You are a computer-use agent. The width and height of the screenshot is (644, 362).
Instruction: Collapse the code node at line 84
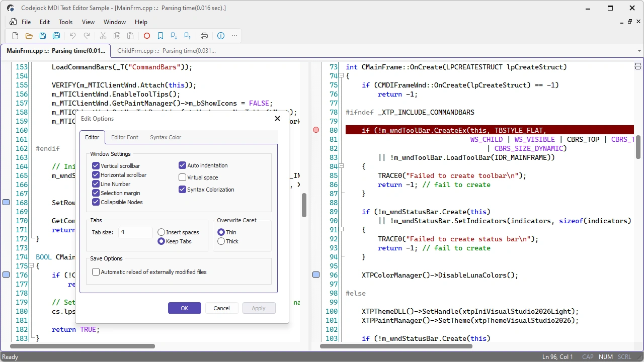[341, 166]
